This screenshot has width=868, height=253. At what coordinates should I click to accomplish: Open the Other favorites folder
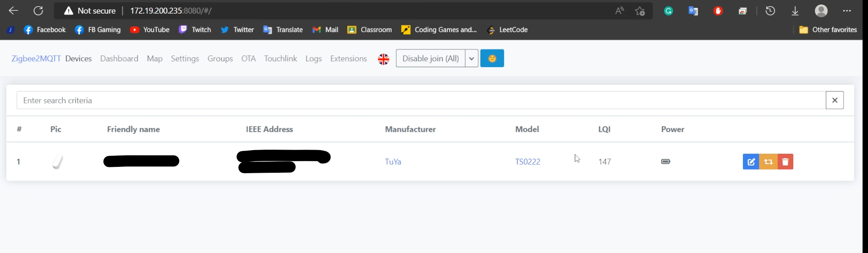pos(828,30)
